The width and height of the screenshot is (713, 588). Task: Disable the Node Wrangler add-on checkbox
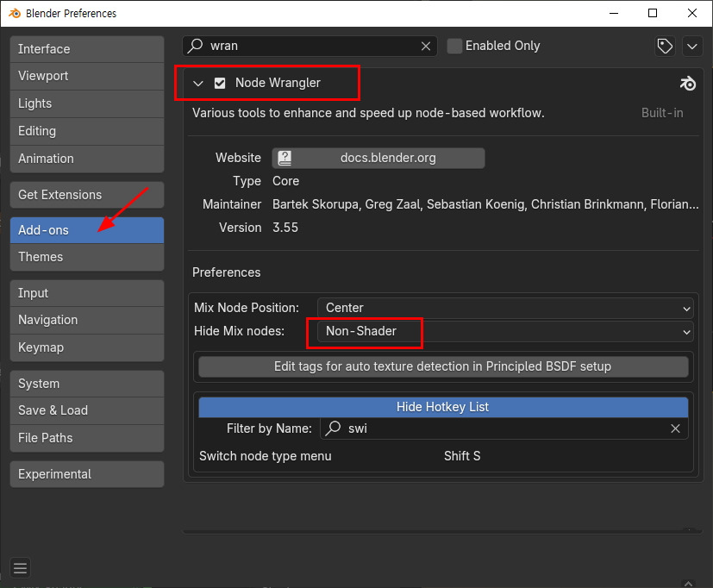(x=220, y=83)
